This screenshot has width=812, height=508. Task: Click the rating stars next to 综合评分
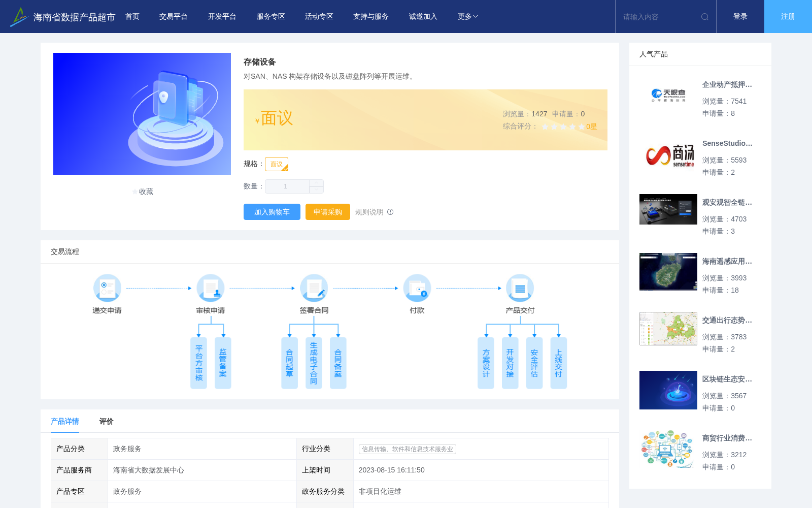[x=563, y=126]
